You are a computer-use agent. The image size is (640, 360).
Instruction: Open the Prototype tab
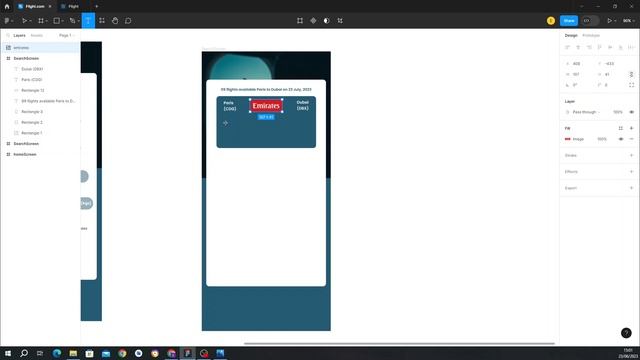point(591,36)
